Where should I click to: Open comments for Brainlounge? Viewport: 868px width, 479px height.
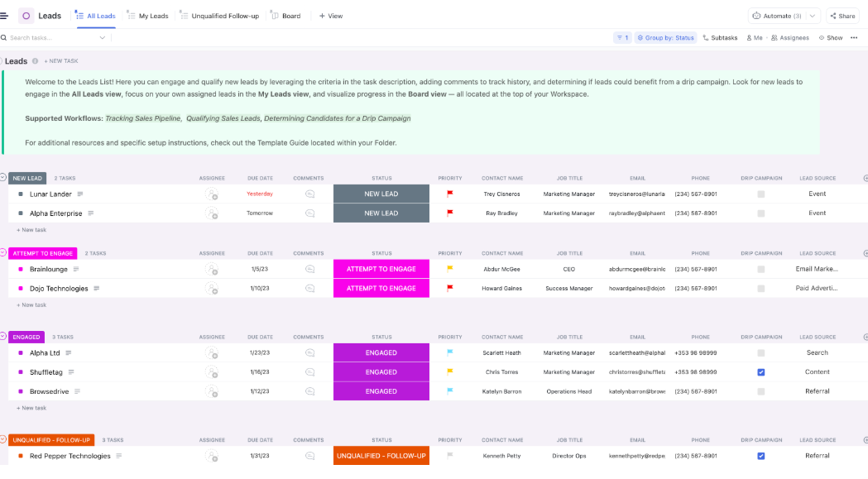[310, 269]
